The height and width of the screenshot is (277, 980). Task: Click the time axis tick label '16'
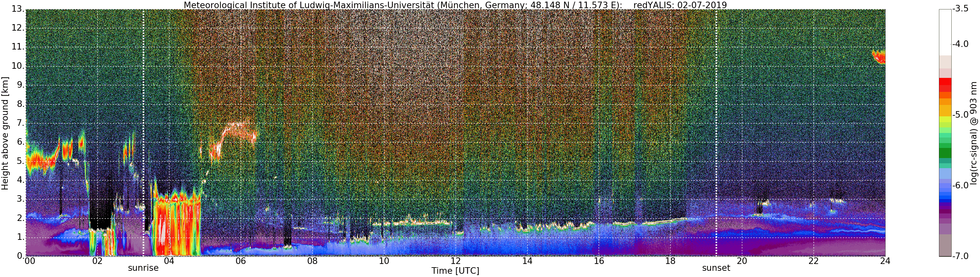pyautogui.click(x=599, y=261)
